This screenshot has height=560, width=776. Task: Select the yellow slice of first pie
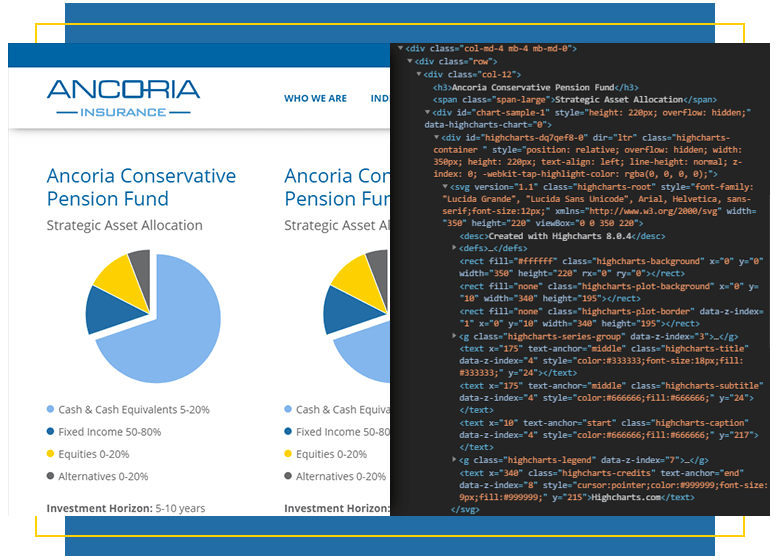[x=121, y=282]
